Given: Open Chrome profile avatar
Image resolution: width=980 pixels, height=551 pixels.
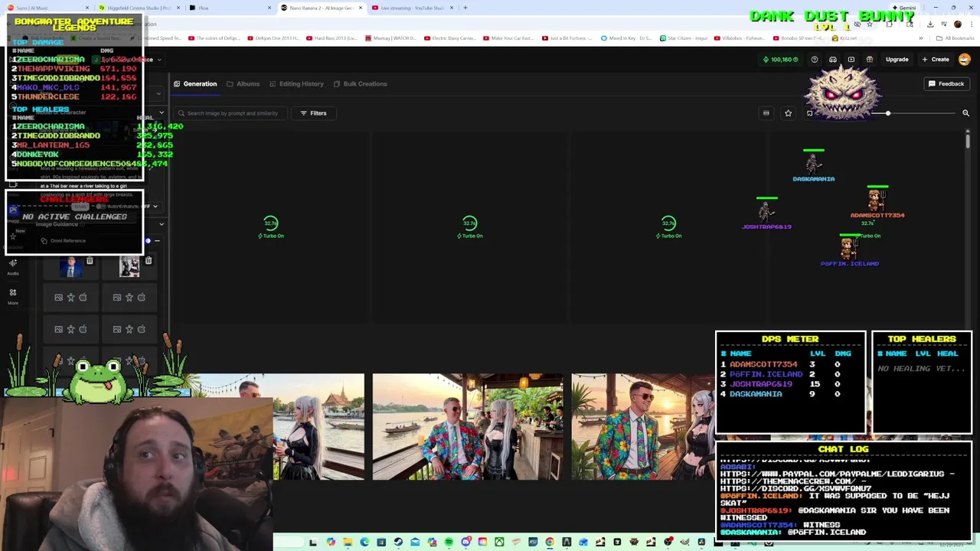Looking at the screenshot, I should click(957, 24).
